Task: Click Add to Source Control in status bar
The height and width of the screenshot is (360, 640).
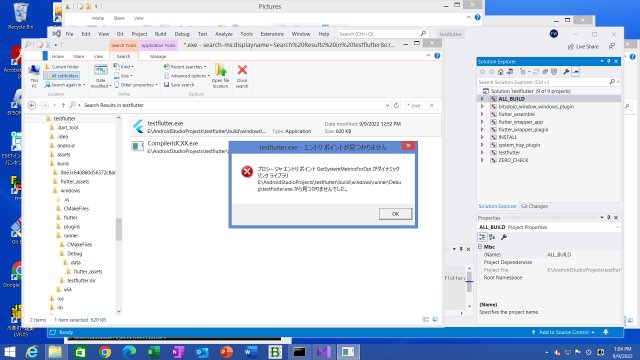Action: coord(563,332)
